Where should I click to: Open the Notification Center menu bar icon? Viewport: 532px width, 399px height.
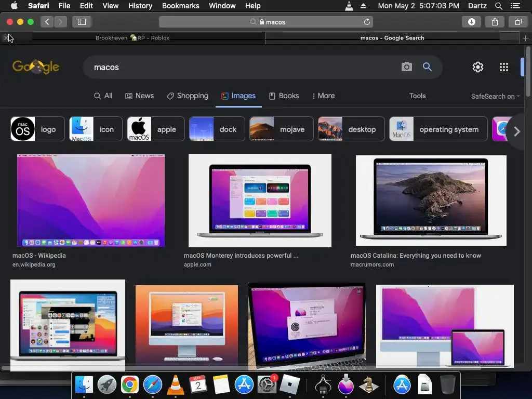(515, 6)
